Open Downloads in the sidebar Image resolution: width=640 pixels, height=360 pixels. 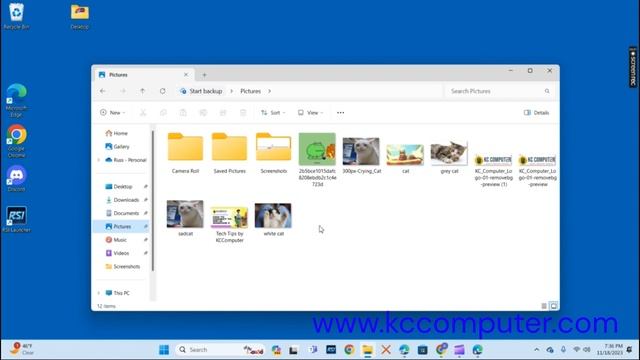click(x=122, y=200)
